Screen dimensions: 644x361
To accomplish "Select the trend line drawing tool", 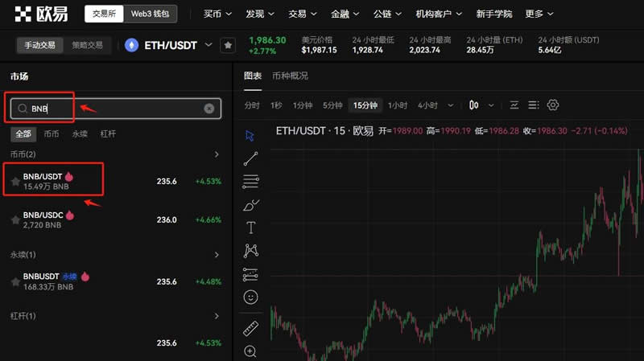I will [250, 158].
